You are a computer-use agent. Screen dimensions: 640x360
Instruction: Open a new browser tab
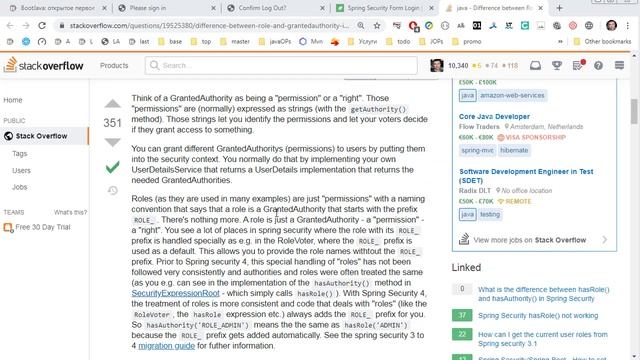[x=559, y=8]
